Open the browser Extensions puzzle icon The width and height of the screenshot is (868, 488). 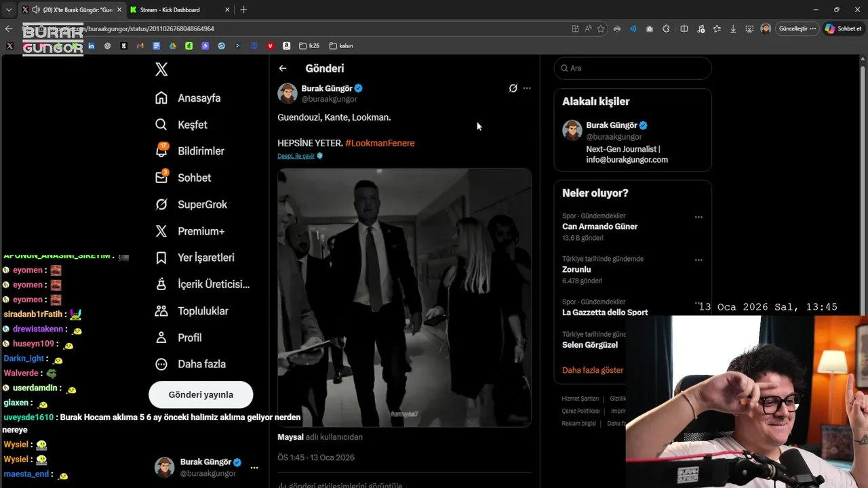coord(666,28)
